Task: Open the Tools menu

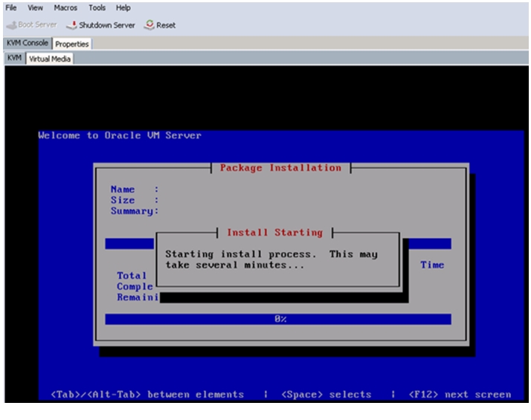Action: pyautogui.click(x=97, y=7)
